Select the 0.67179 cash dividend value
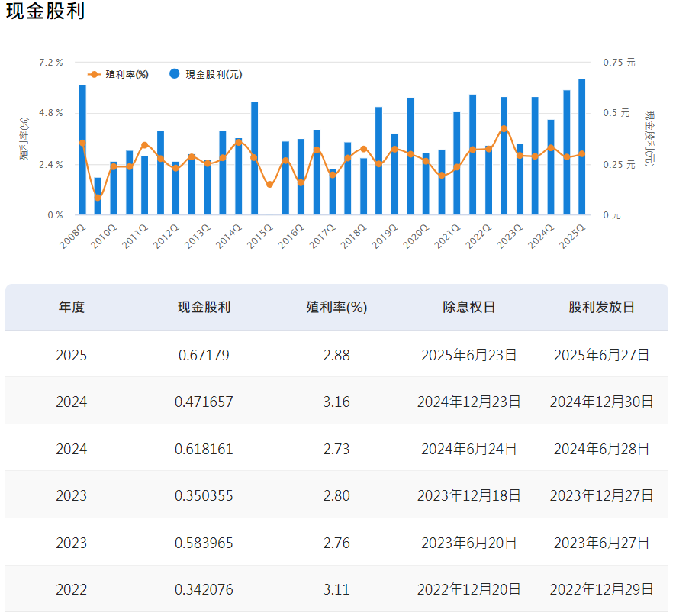This screenshot has width=676, height=616. [x=204, y=355]
